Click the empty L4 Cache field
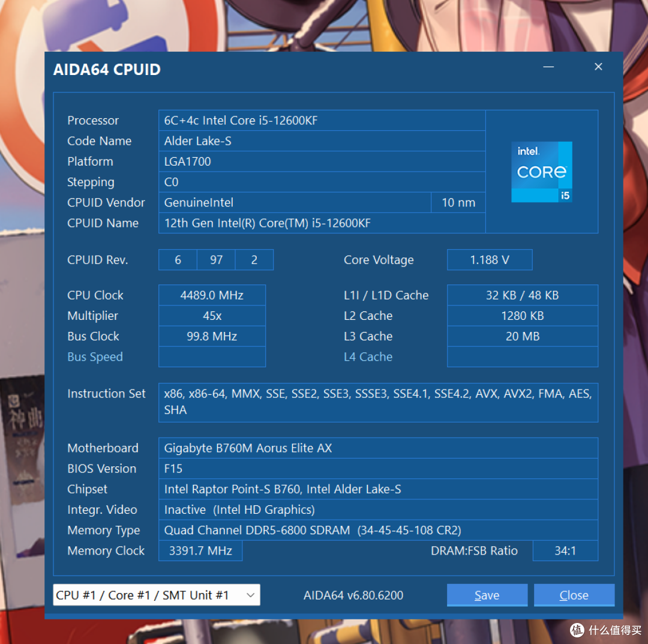The image size is (648, 644). [523, 357]
